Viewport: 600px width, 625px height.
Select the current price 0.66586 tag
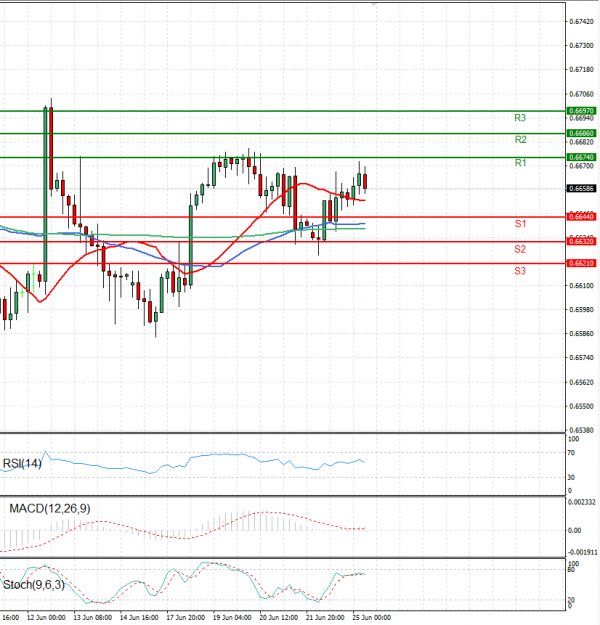tap(581, 188)
